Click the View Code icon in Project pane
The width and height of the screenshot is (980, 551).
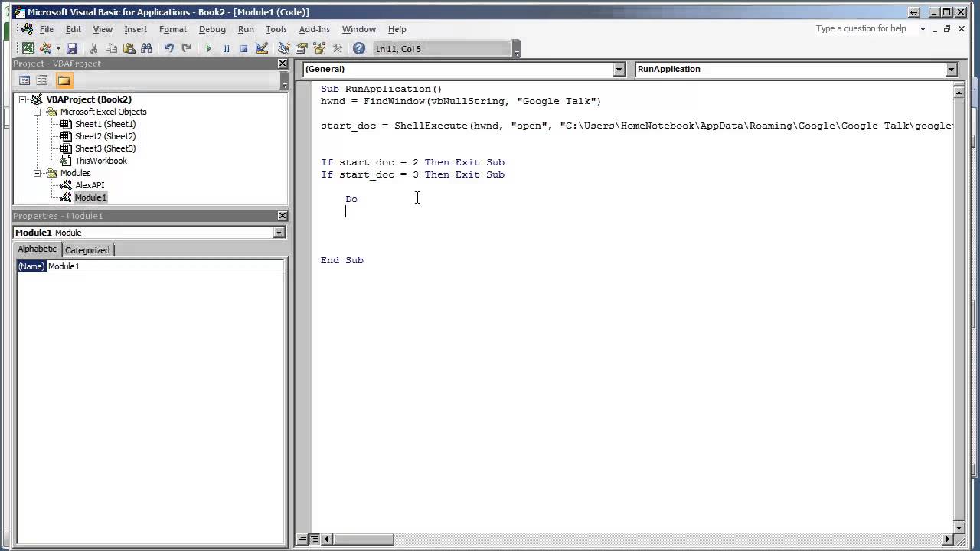(x=24, y=80)
